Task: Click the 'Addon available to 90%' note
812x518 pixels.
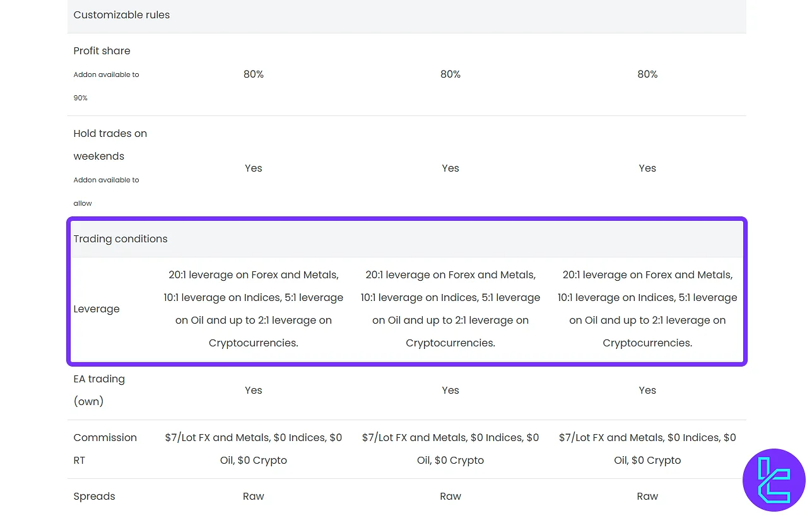Action: [x=106, y=86]
